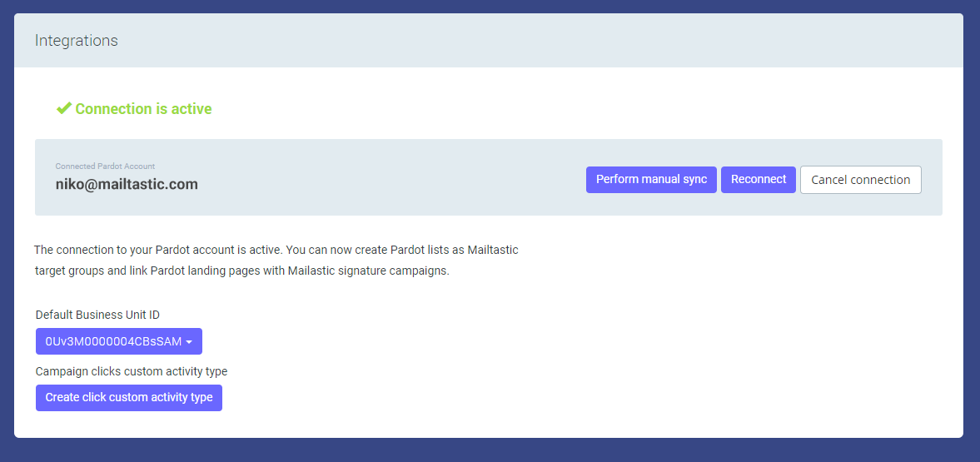This screenshot has height=462, width=980.
Task: Click the green checkmark connection status icon
Action: tap(64, 109)
